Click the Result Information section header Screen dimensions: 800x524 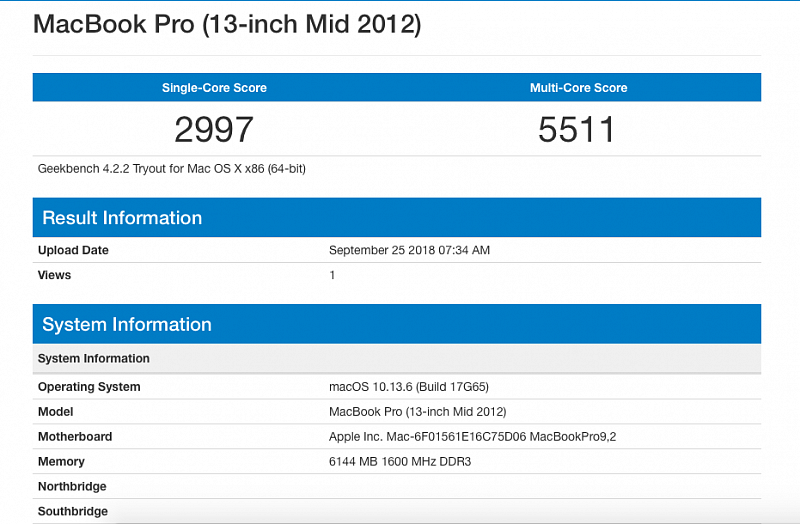pos(122,218)
